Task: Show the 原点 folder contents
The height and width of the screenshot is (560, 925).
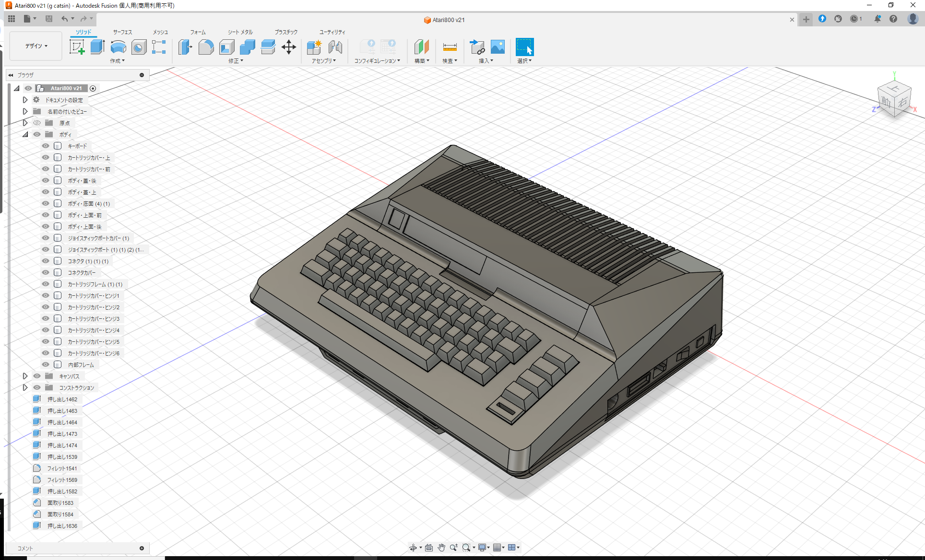Action: coord(25,123)
